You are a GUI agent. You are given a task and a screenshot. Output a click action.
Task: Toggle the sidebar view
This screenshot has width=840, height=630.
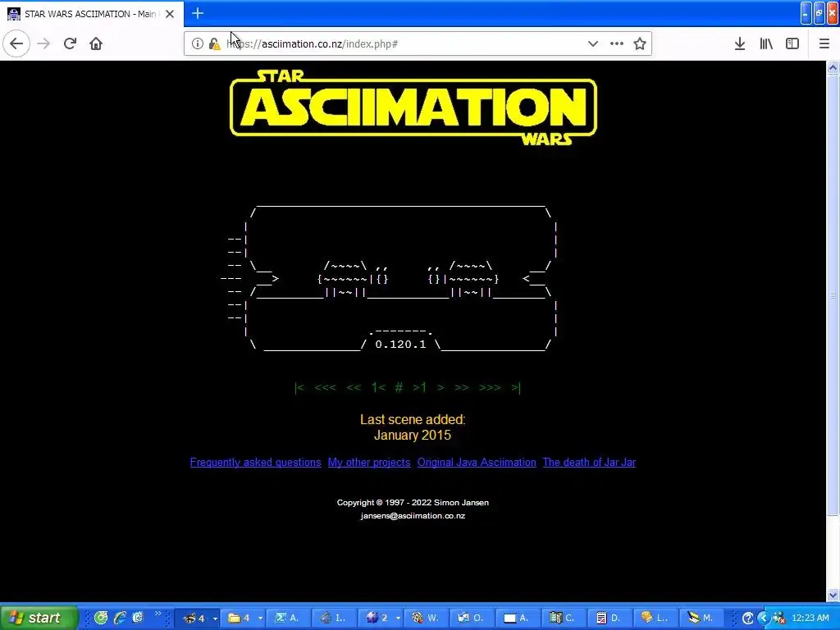792,43
